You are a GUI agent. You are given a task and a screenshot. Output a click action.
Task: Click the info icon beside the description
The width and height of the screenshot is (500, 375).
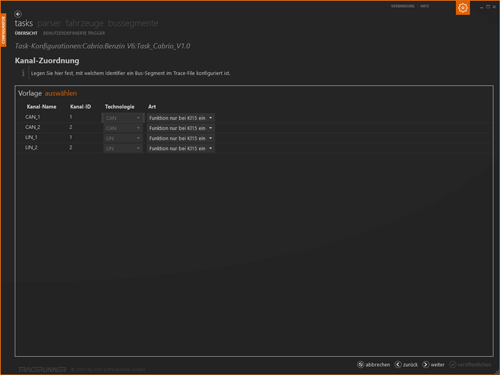(x=23, y=73)
